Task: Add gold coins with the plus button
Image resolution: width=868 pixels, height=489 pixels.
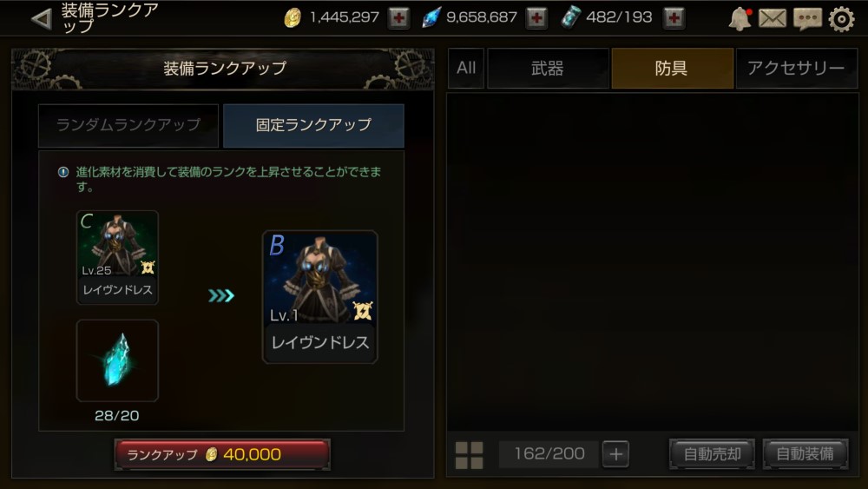Action: point(398,17)
